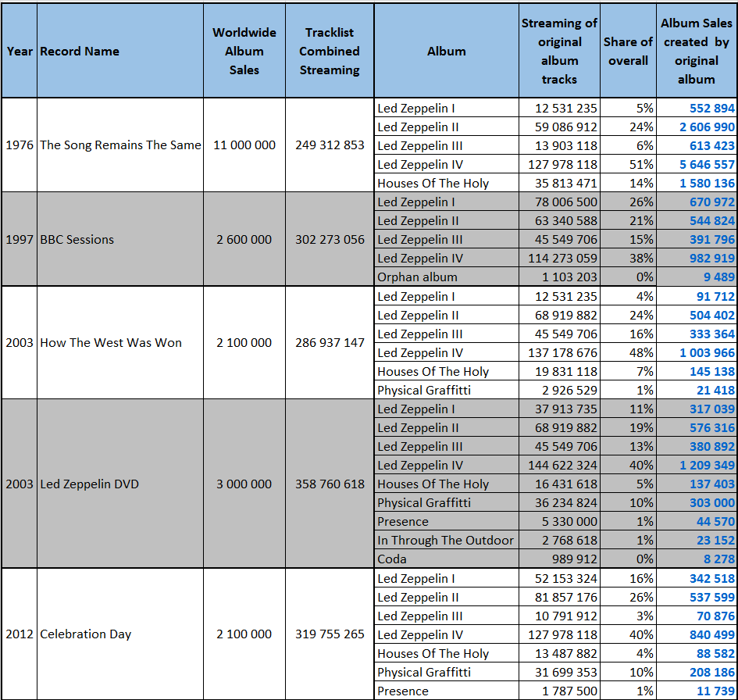Select the '11 000 000' sales cell
This screenshot has height=700, width=738.
(244, 145)
